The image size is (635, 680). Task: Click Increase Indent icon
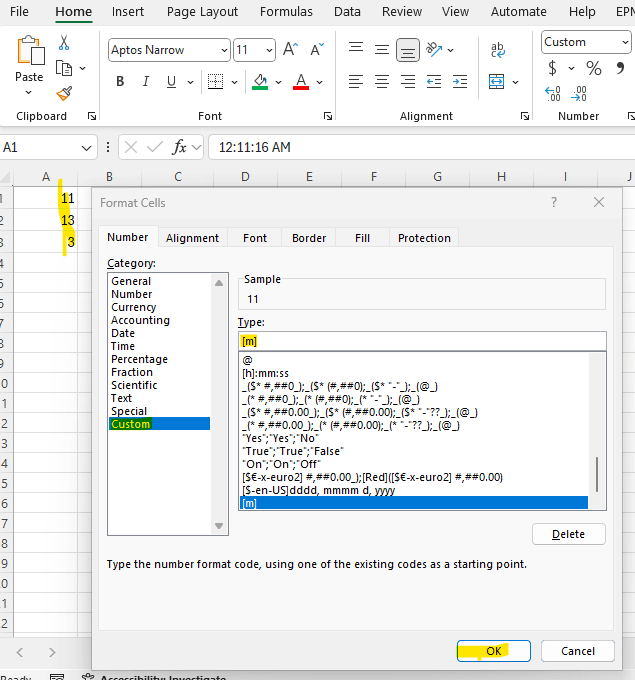(460, 82)
